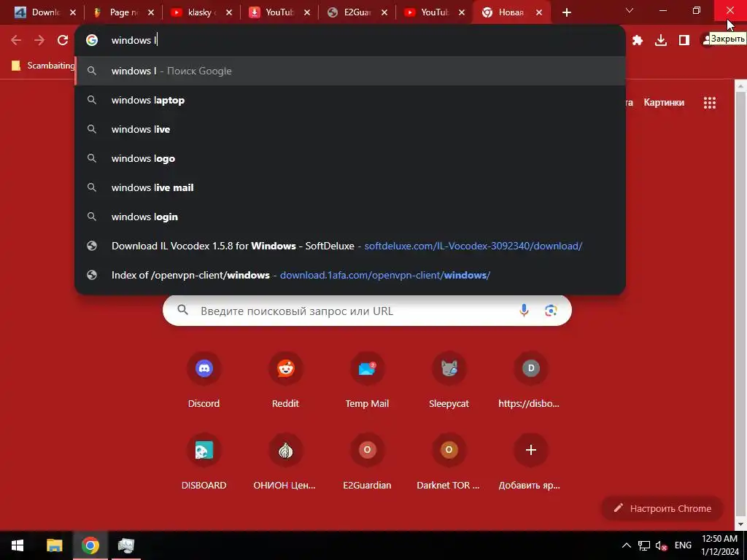Switch the ENG input language indicator
Viewport: 747px width, 560px height.
pos(683,545)
